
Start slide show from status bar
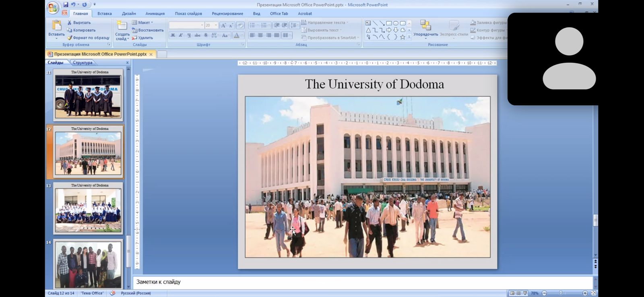point(525,293)
